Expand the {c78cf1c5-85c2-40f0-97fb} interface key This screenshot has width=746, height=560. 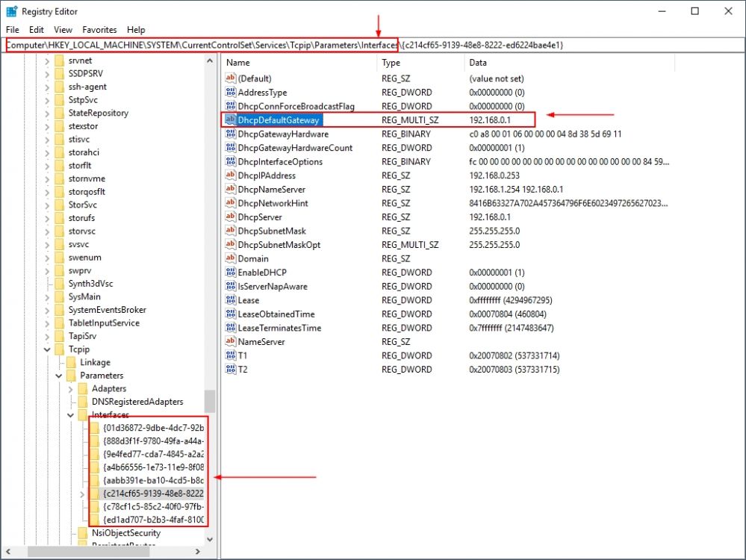click(82, 506)
